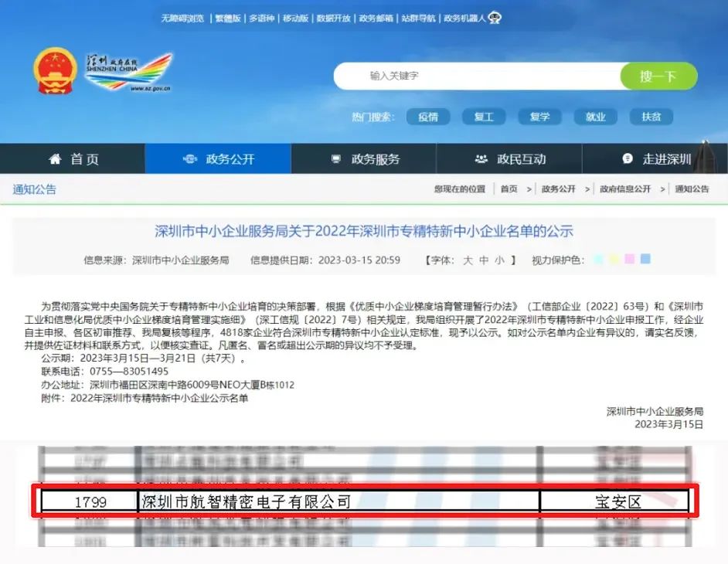
Task: Click the national emblem icon
Action: point(54,70)
